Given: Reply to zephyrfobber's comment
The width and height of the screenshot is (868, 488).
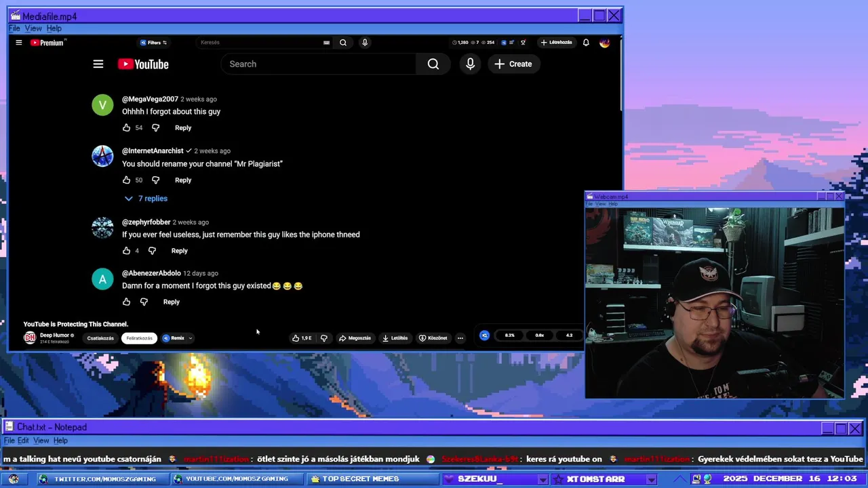Looking at the screenshot, I should click(179, 251).
